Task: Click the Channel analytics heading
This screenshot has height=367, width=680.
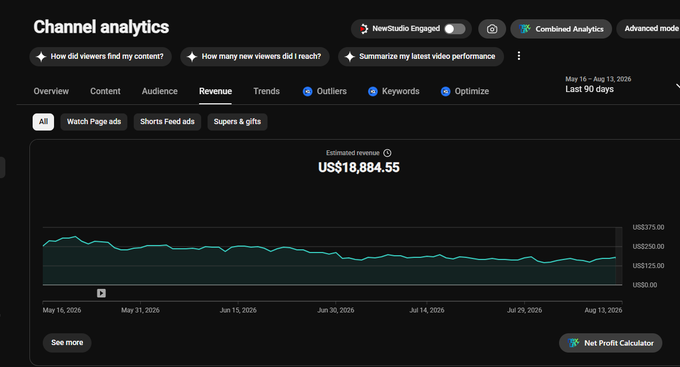Action: tap(101, 27)
